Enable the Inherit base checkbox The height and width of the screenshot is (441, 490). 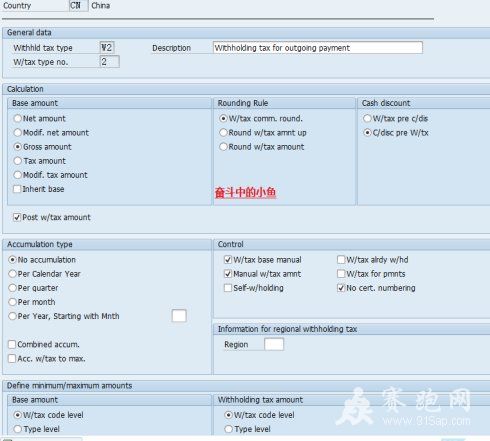point(17,189)
